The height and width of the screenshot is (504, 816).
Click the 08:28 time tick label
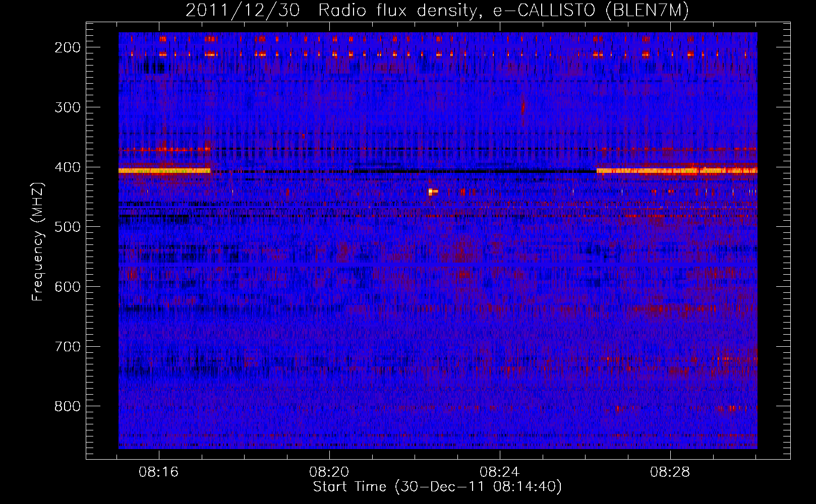[670, 472]
